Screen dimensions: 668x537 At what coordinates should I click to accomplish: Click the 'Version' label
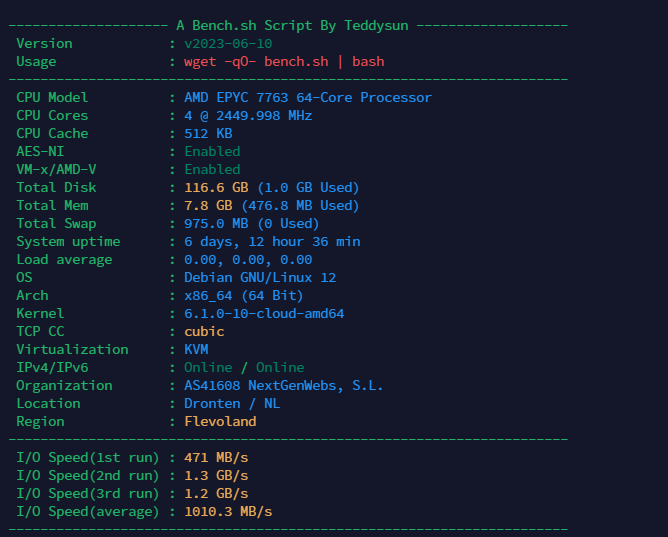click(x=44, y=43)
